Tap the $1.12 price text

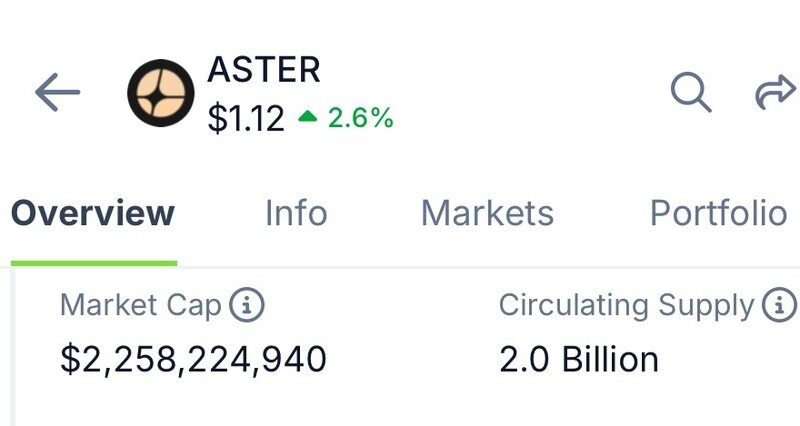coord(246,119)
